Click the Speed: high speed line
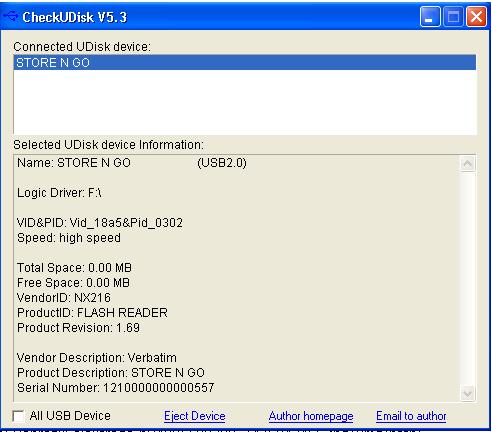Image resolution: width=492 pixels, height=432 pixels. (69, 238)
